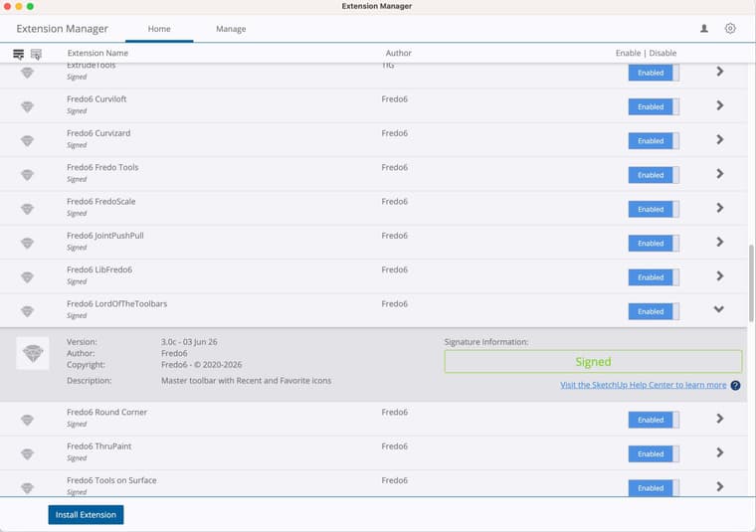Switch to the Home tab
The width and height of the screenshot is (756, 532).
click(159, 29)
